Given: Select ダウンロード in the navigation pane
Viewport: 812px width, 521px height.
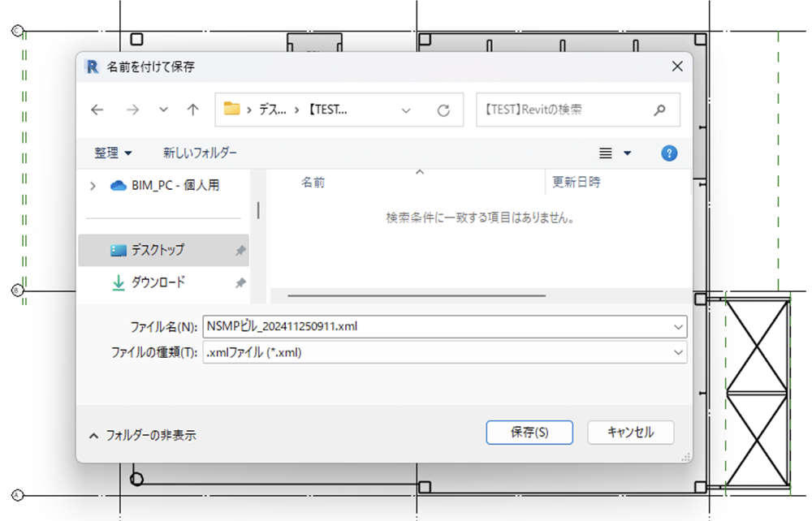Looking at the screenshot, I should (x=158, y=282).
